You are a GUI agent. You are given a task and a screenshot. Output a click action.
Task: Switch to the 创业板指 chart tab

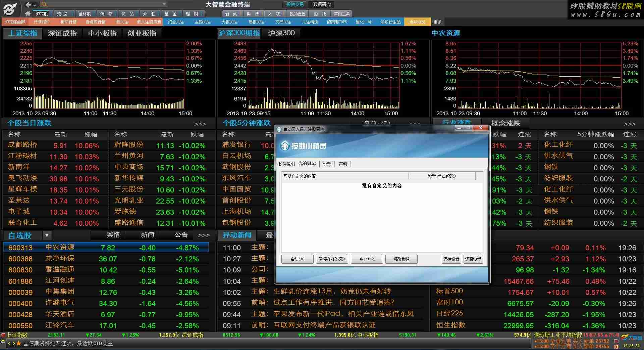coord(142,33)
